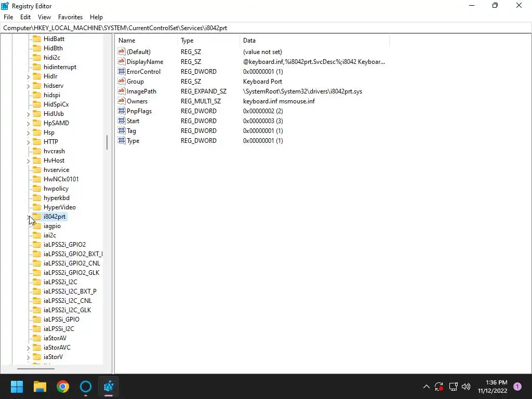
Task: Show hidden system tray icons
Action: 427,387
